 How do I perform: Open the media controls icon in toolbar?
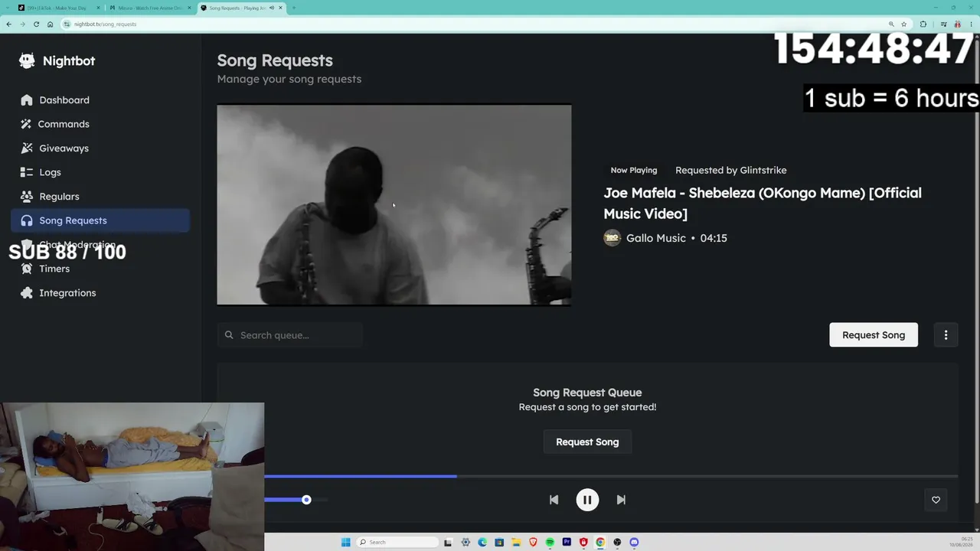click(x=942, y=24)
